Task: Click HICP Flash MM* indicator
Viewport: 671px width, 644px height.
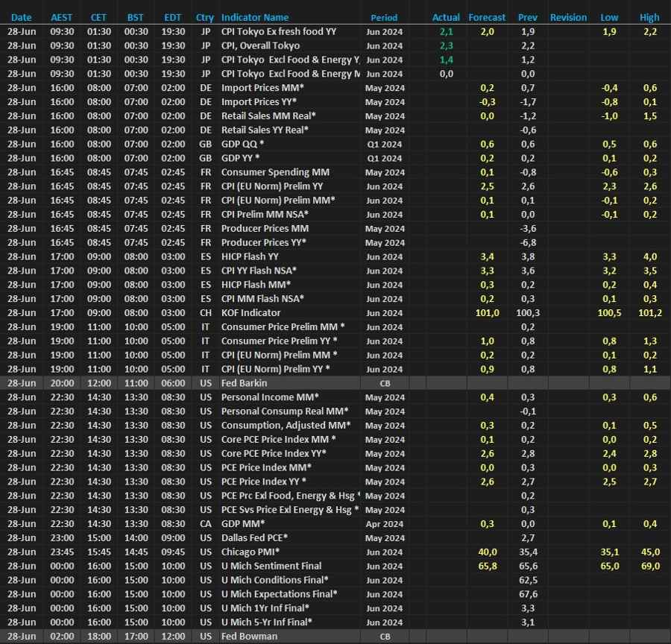Action: [x=256, y=285]
